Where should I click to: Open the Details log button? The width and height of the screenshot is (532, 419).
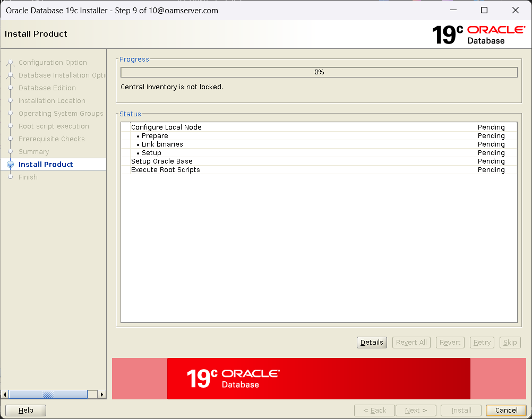click(x=372, y=343)
